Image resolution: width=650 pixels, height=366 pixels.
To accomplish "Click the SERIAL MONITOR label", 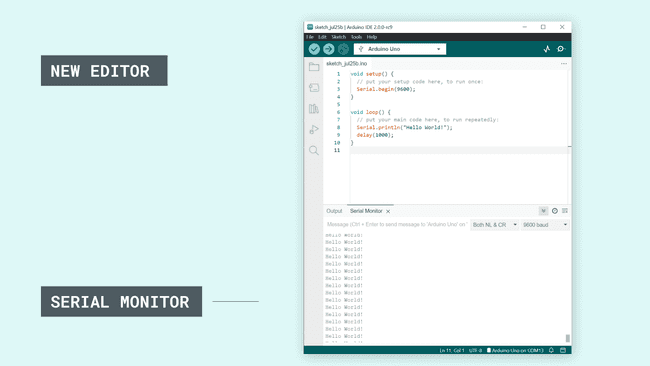I will pos(121,301).
